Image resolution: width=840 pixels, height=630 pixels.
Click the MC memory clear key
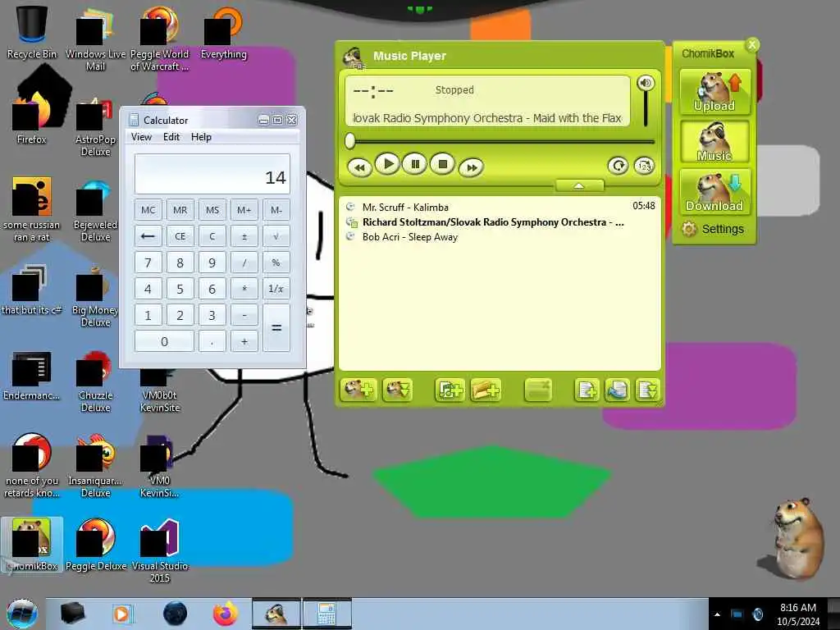(x=148, y=210)
